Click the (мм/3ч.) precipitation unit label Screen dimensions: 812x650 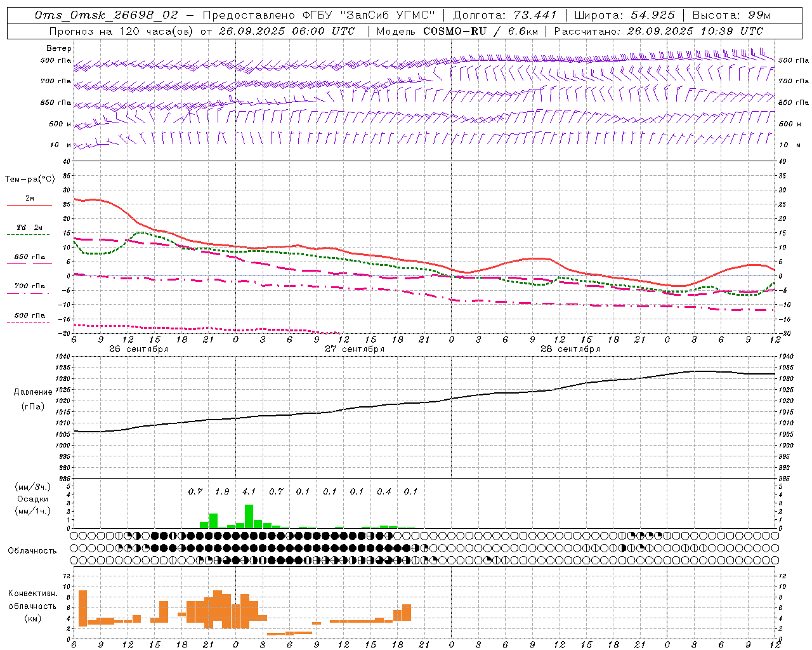point(32,487)
